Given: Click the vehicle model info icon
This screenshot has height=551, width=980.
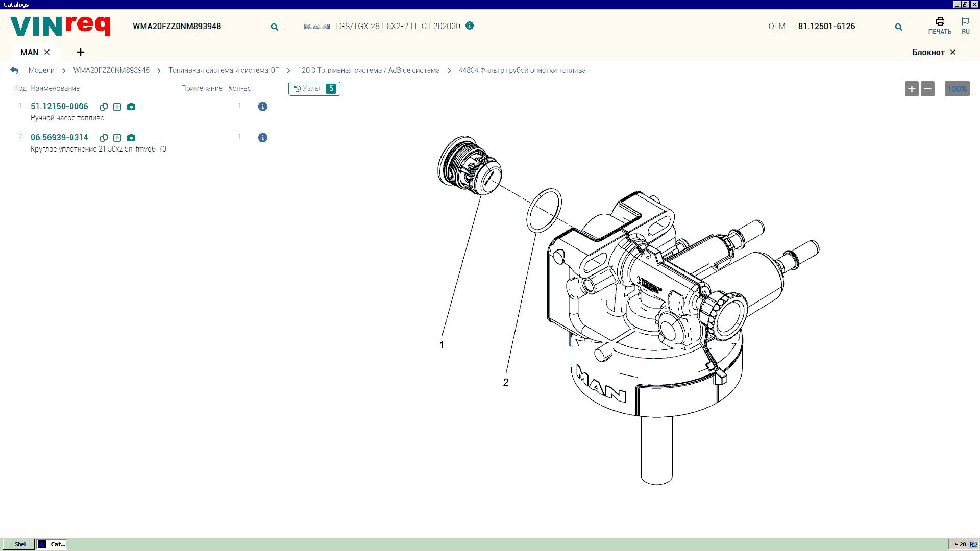Looking at the screenshot, I should pos(470,26).
